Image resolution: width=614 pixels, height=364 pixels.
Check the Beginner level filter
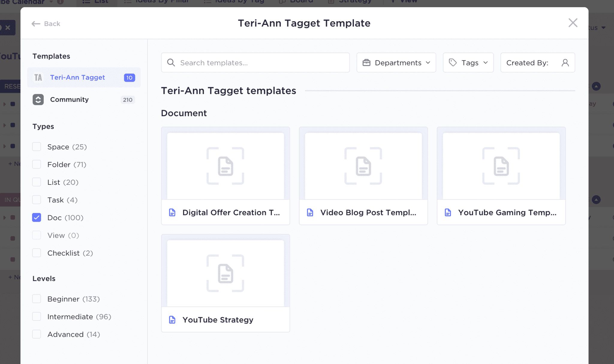(37, 299)
